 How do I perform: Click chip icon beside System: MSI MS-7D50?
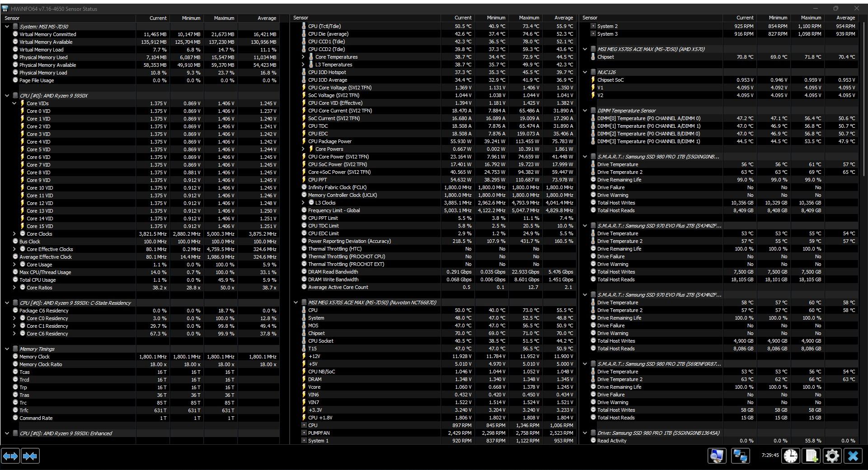click(15, 27)
